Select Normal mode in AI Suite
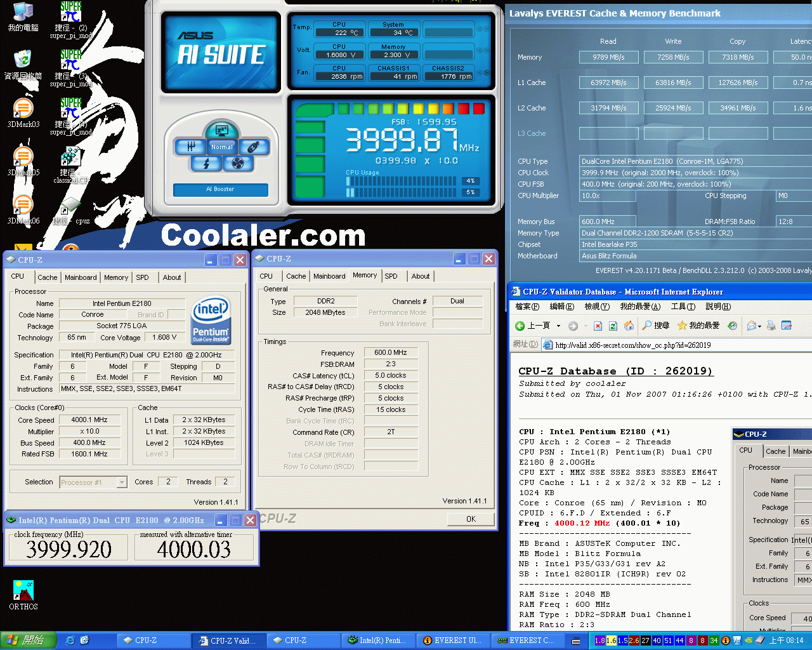Screen dimensions: 812x650 tap(222, 147)
